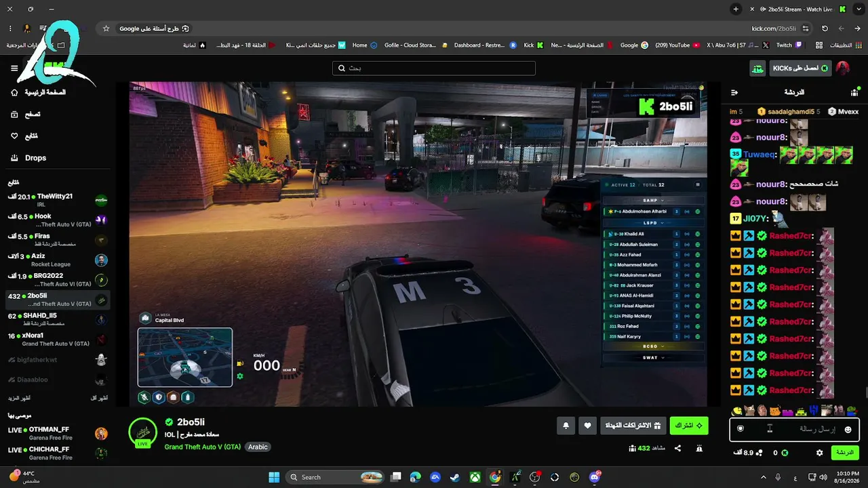Collapse followed list with أظهر أقل
Screen dimensions: 868x488
(x=99, y=398)
